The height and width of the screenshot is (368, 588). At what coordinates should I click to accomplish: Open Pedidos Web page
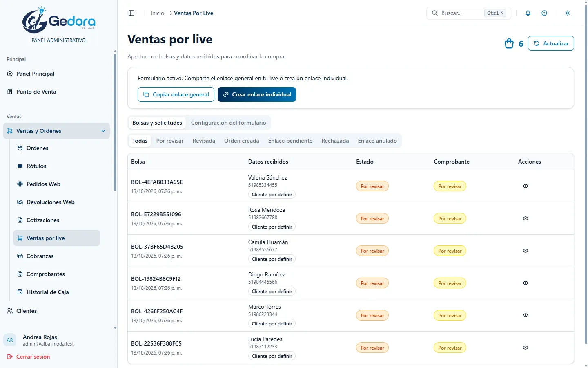56,184
